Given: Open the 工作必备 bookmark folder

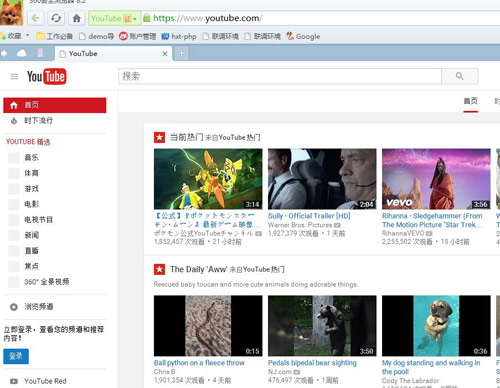Looking at the screenshot, I should [55, 36].
